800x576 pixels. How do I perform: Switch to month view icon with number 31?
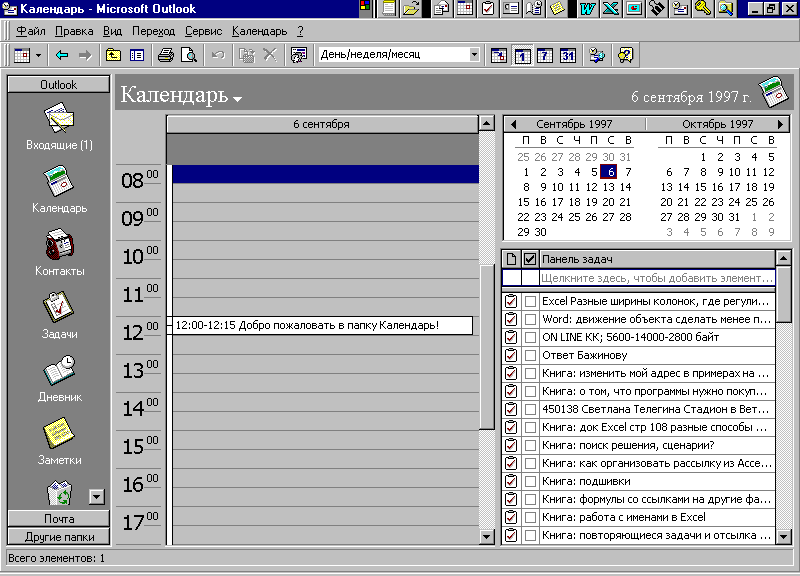[x=568, y=55]
